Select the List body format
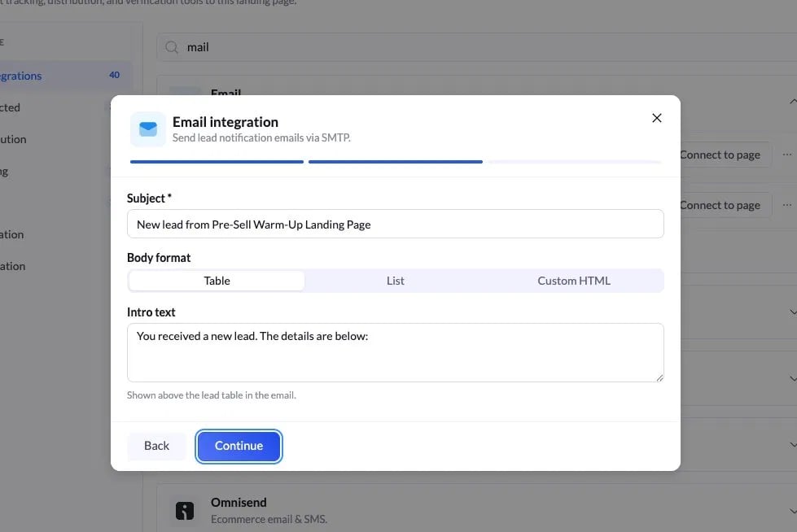Viewport: 797px width, 532px height. tap(395, 281)
